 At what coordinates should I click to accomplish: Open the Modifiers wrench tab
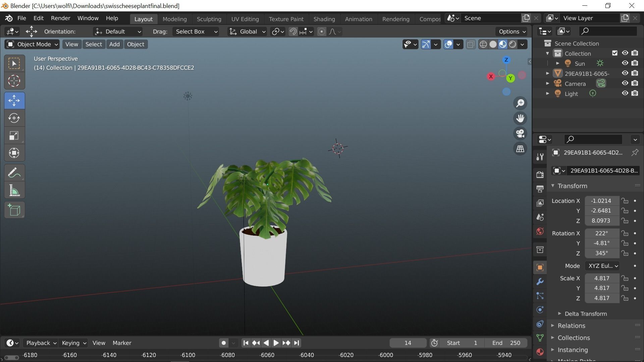pos(540,282)
